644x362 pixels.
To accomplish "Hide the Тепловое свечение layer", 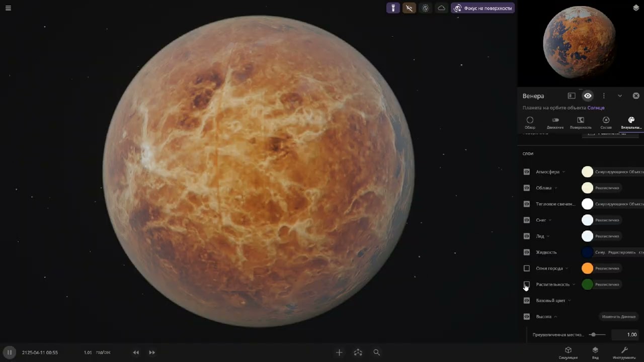I will [x=527, y=204].
